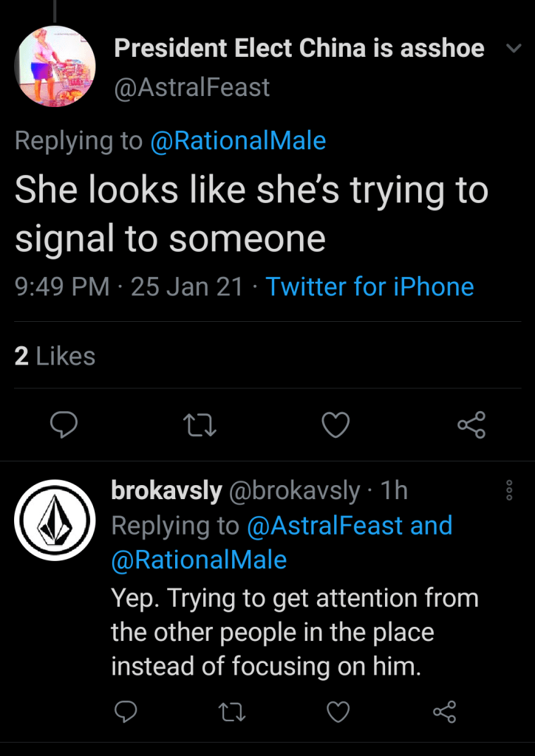Open the @RationalMale mention in main tweet
Screen dimensions: 535x756
click(237, 141)
